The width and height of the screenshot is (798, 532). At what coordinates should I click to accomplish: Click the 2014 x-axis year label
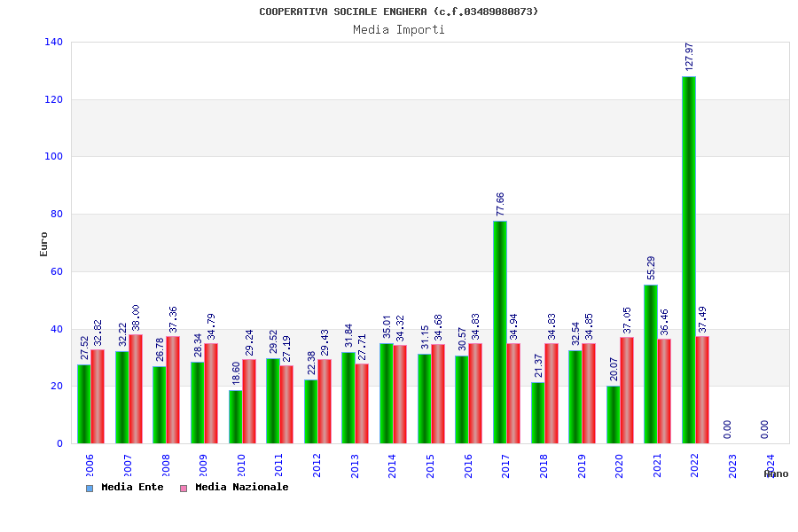pos(392,465)
